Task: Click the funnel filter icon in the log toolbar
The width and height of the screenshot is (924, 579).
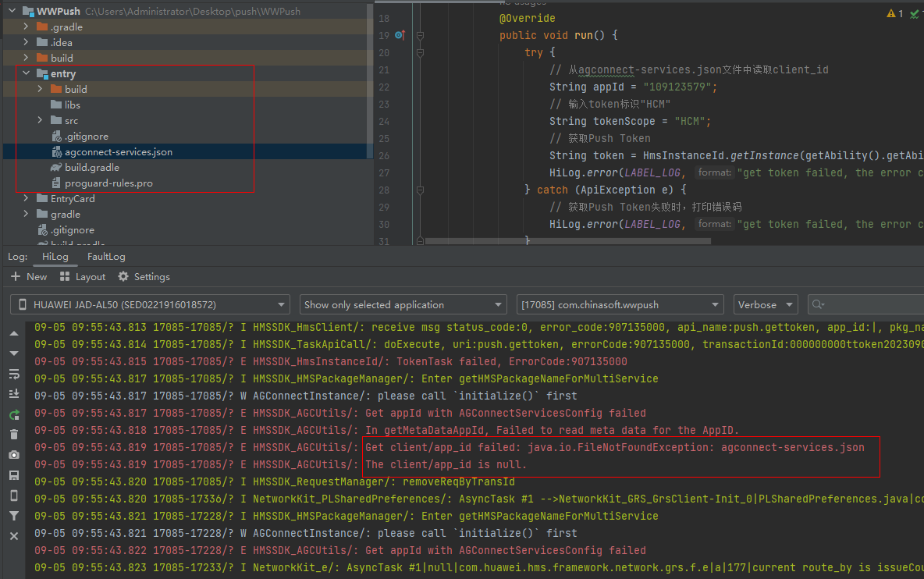Action: [x=14, y=516]
